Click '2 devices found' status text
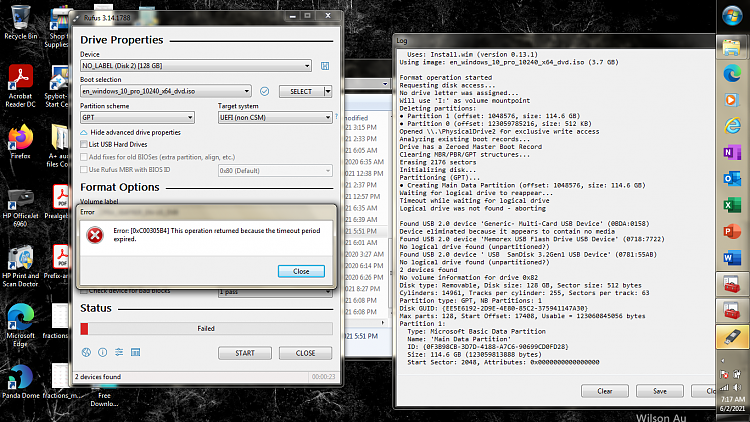Image resolution: width=750 pixels, height=422 pixels. click(98, 377)
